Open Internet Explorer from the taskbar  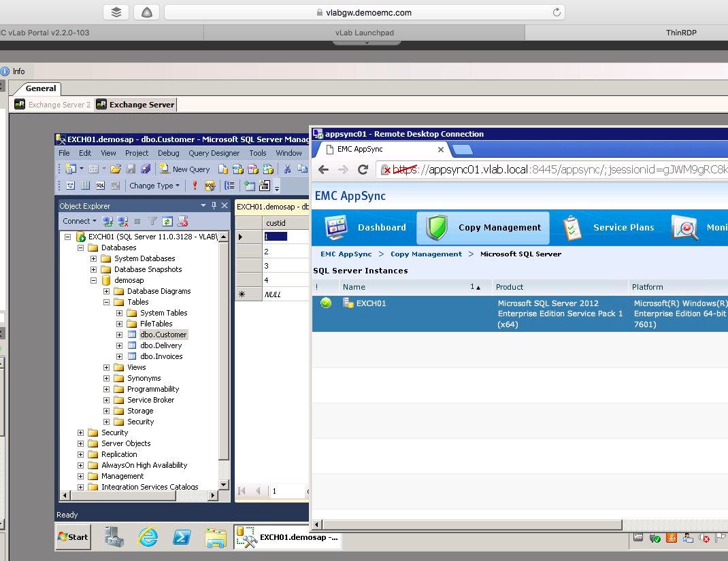point(148,537)
